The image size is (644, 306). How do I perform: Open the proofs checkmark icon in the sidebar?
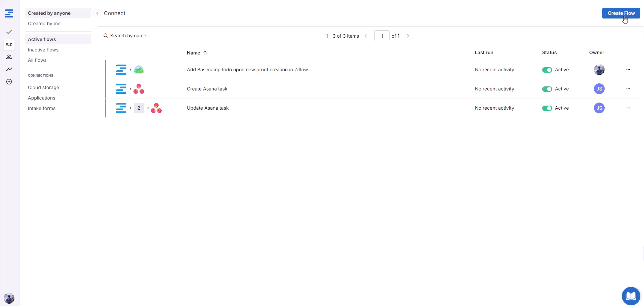pos(9,32)
